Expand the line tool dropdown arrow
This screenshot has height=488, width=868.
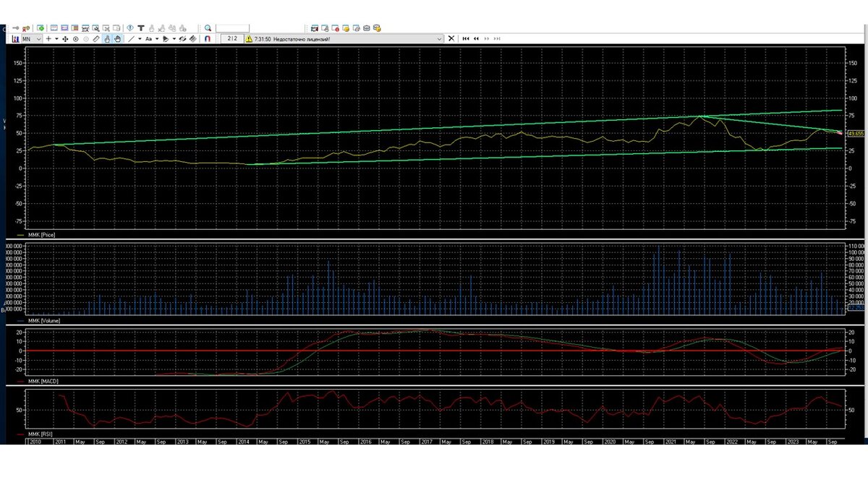140,38
